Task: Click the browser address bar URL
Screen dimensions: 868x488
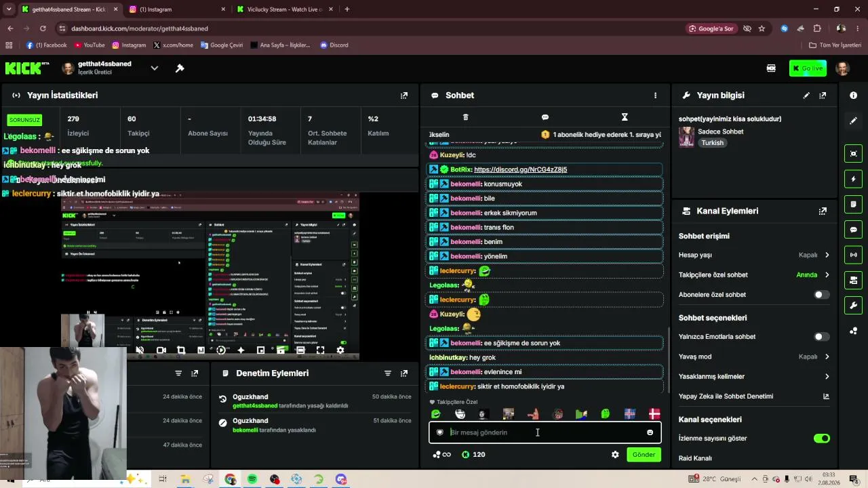Action: coord(140,28)
